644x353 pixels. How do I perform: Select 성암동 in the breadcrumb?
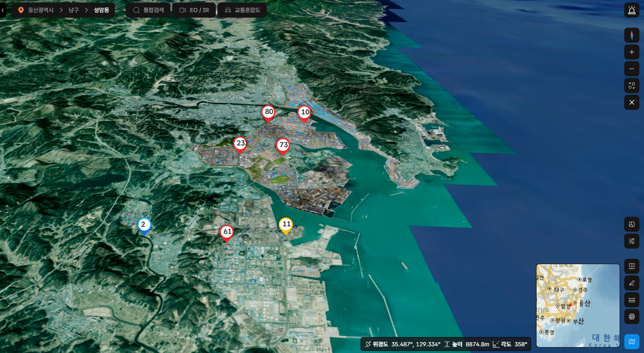101,10
